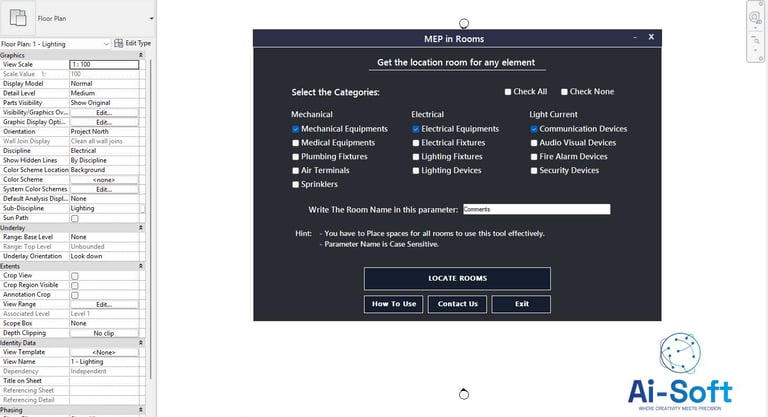This screenshot has height=417, width=768.
Task: Click the Orientation Project North value
Action: 104,132
